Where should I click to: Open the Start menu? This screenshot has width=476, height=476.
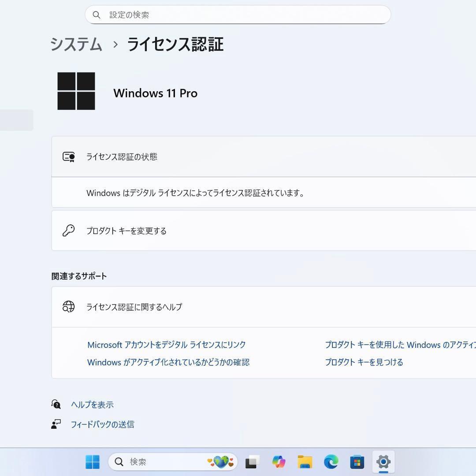pyautogui.click(x=92, y=462)
